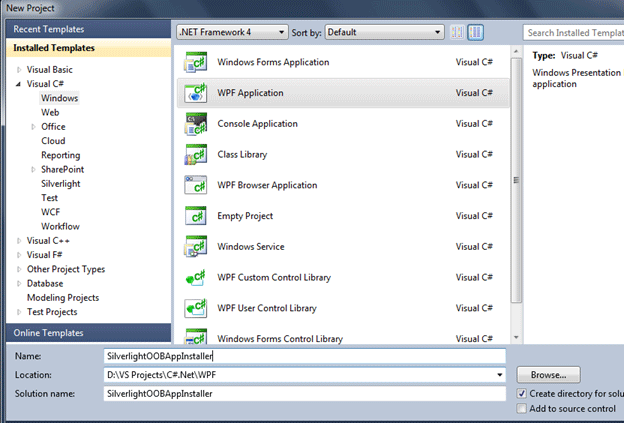Viewport: 624px width, 423px height.
Task: Click the Search Installed Templates box
Action: 573,33
